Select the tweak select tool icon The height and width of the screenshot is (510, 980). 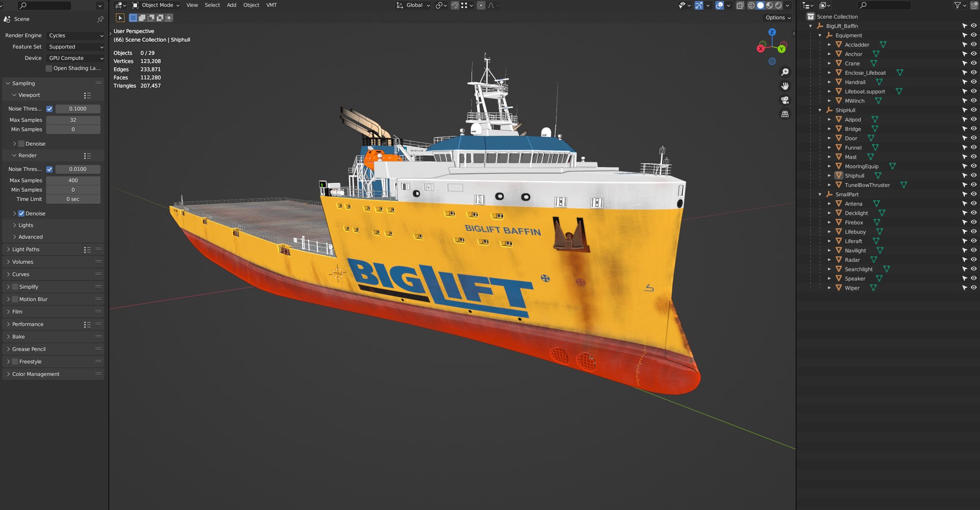tap(120, 18)
